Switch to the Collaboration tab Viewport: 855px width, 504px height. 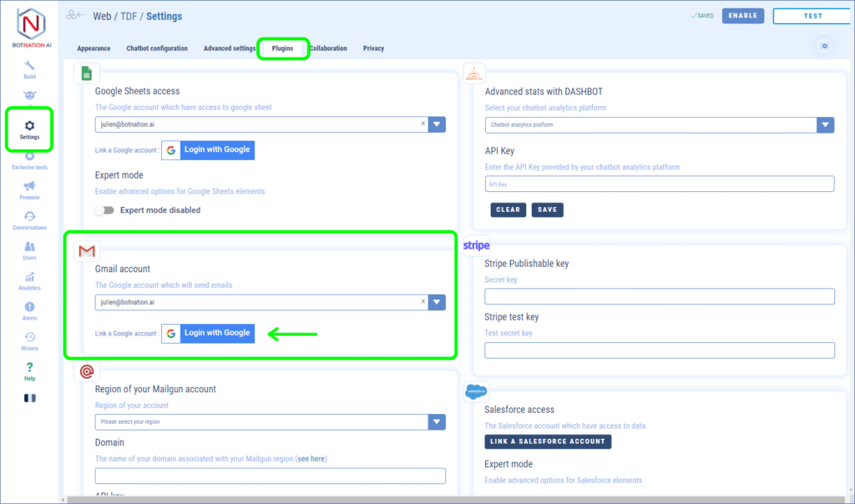coord(328,48)
